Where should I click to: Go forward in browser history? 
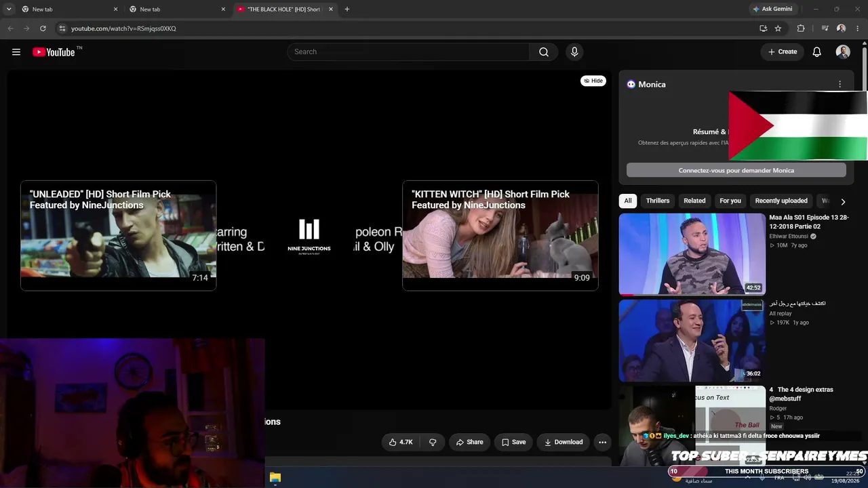[26, 28]
